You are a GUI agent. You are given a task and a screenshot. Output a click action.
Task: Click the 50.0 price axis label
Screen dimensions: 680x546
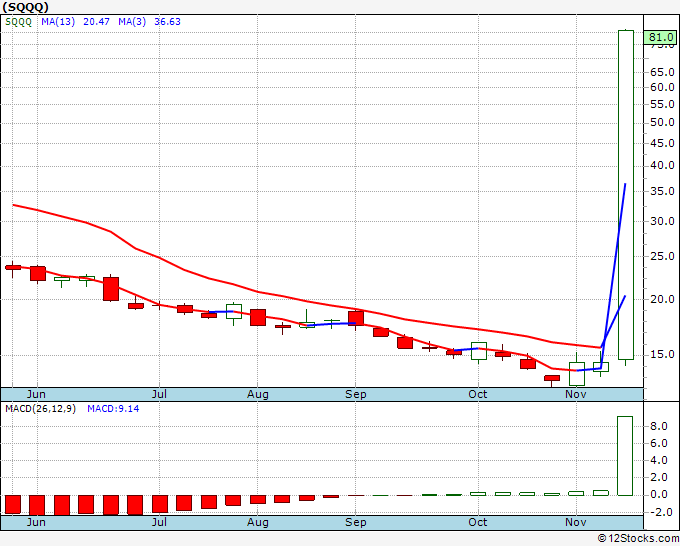click(x=662, y=122)
